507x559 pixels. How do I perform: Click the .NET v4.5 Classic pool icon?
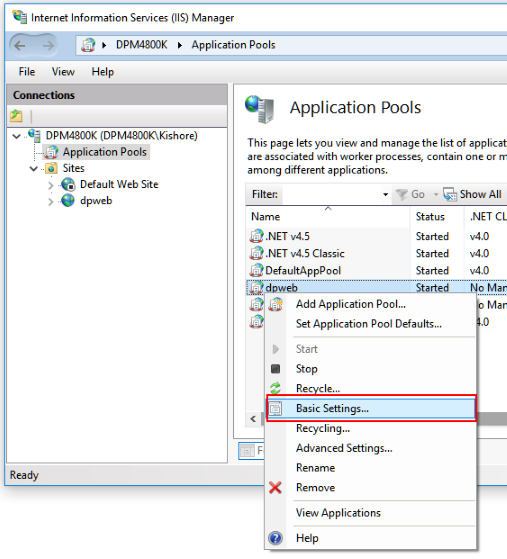pos(256,253)
